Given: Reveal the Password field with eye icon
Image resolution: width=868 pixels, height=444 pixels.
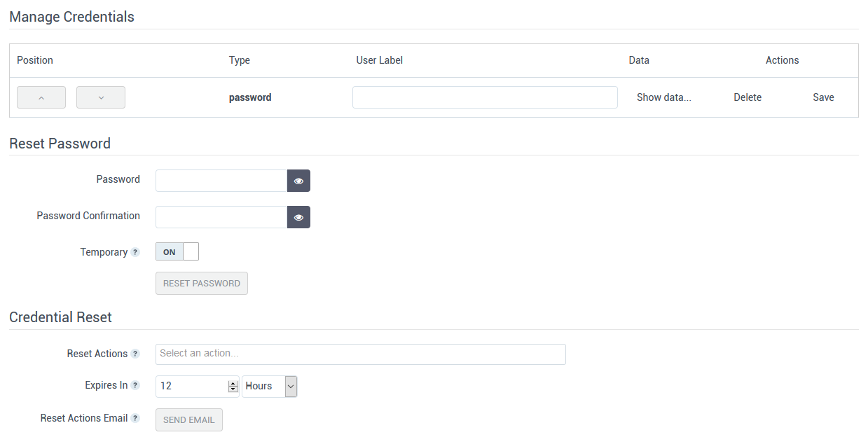Looking at the screenshot, I should click(x=298, y=181).
